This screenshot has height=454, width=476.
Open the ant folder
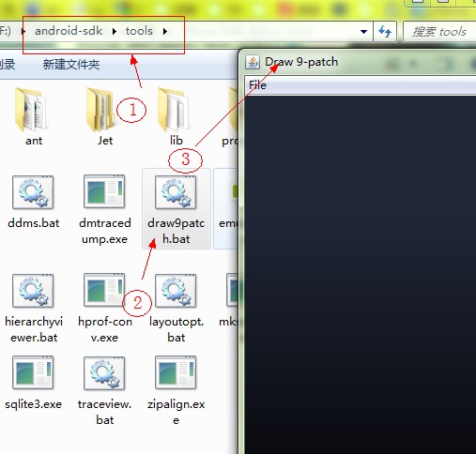click(x=32, y=110)
